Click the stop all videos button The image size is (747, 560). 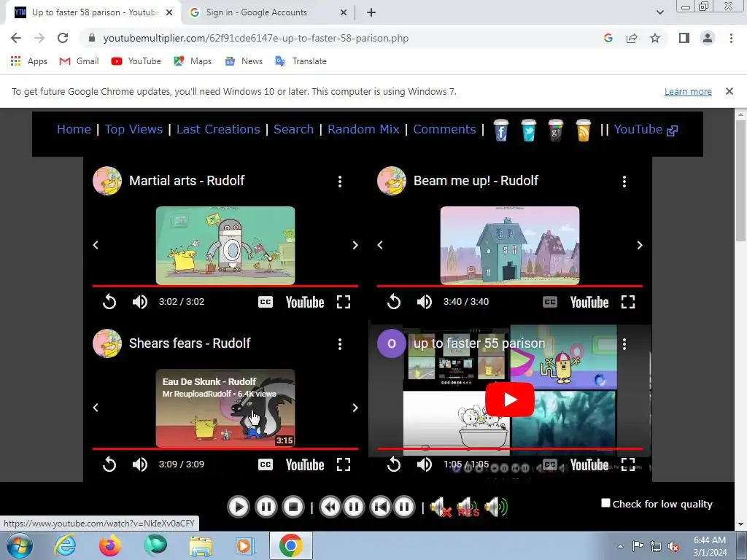pyautogui.click(x=293, y=507)
